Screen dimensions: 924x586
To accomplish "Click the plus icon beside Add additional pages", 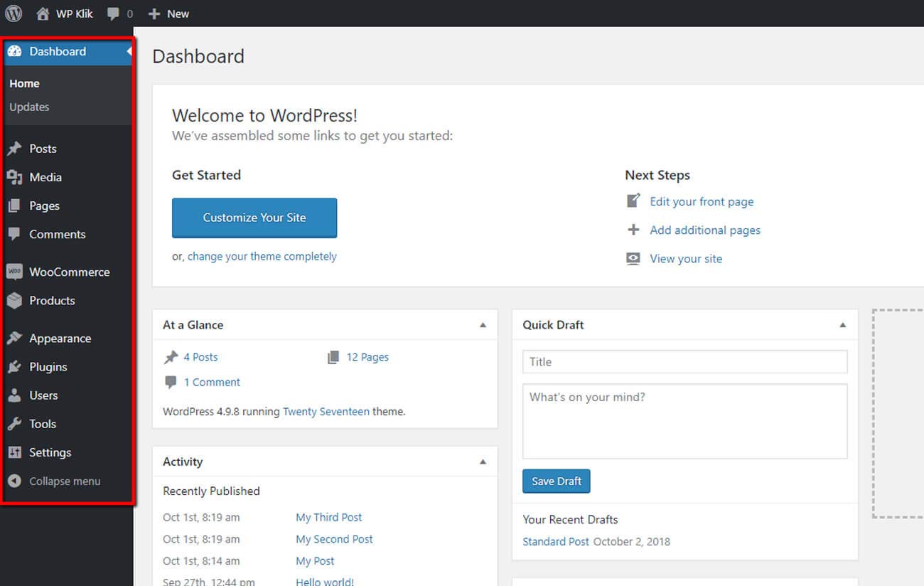I will pos(633,230).
